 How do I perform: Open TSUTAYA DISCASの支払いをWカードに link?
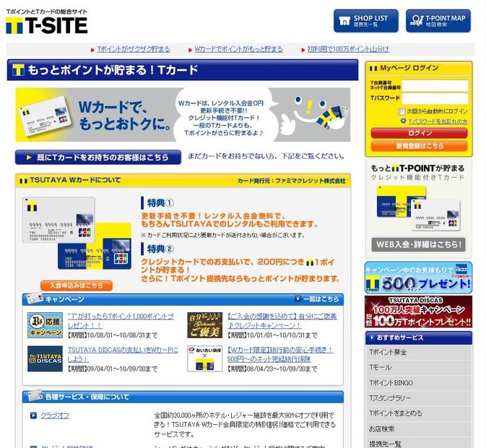tap(123, 354)
